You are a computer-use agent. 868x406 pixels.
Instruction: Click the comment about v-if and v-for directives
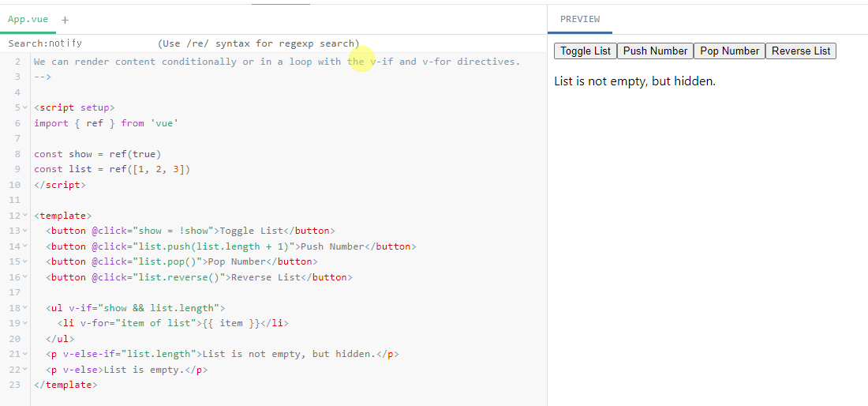(277, 62)
